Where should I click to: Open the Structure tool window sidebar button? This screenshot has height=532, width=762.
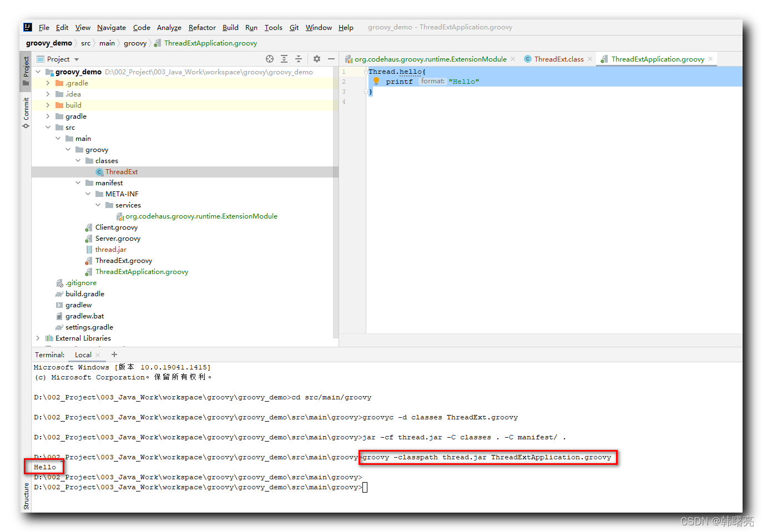[26, 496]
